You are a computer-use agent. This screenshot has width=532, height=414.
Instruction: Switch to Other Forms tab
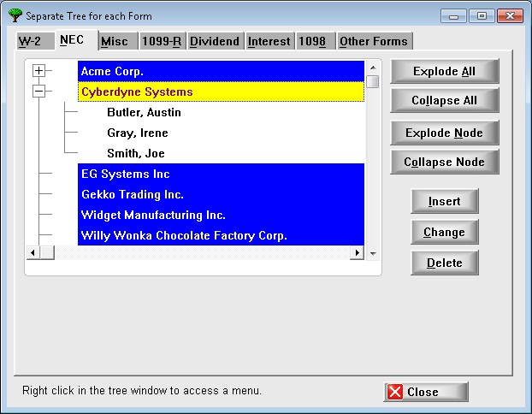[375, 41]
